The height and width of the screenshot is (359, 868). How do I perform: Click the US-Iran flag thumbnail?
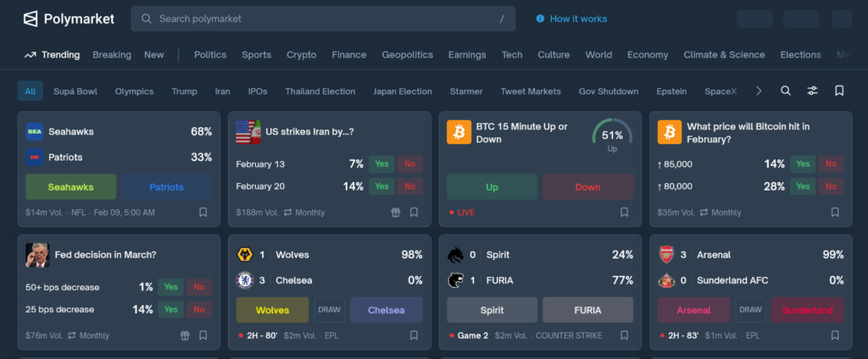(x=248, y=132)
